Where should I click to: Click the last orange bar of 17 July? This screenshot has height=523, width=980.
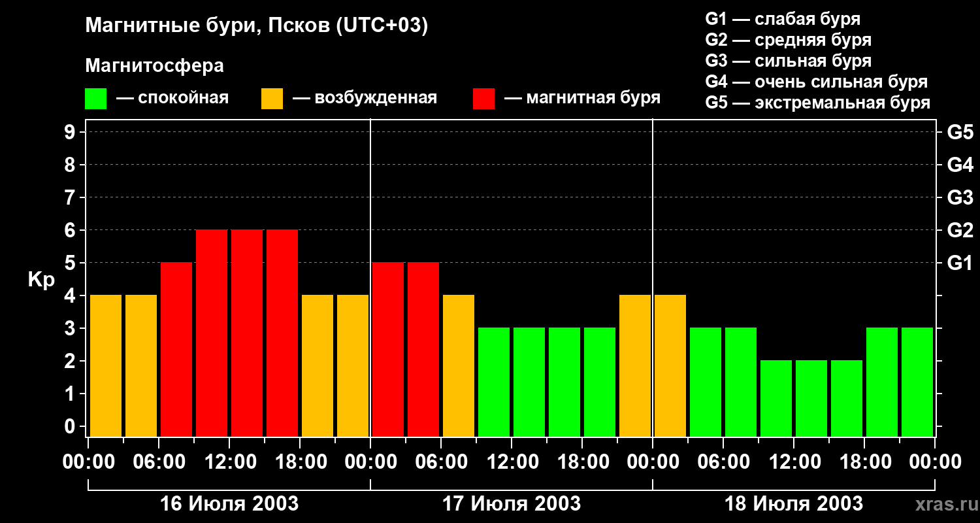coord(635,366)
